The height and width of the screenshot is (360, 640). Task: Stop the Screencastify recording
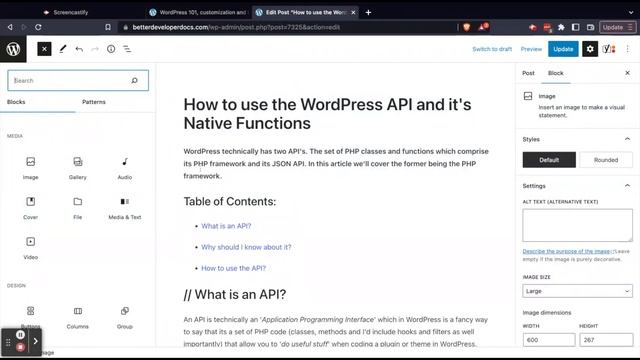pos(20,347)
